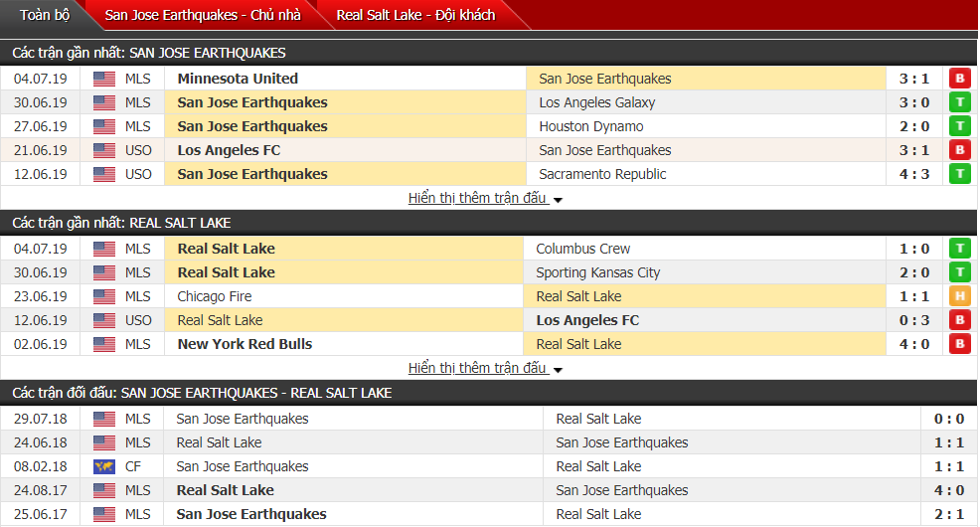Click orange H badge for Chicago Fire match
Image resolution: width=980 pixels, height=527 pixels.
click(960, 296)
